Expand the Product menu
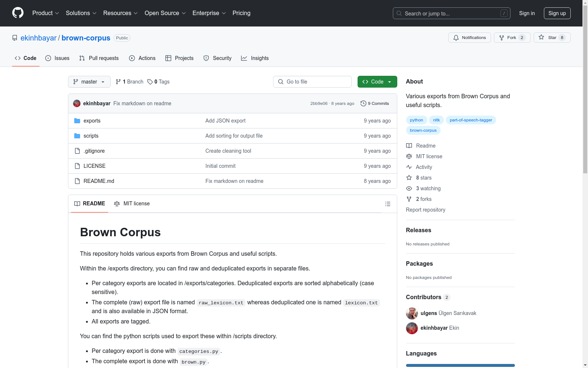Viewport: 588px width, 368px height. pyautogui.click(x=46, y=13)
